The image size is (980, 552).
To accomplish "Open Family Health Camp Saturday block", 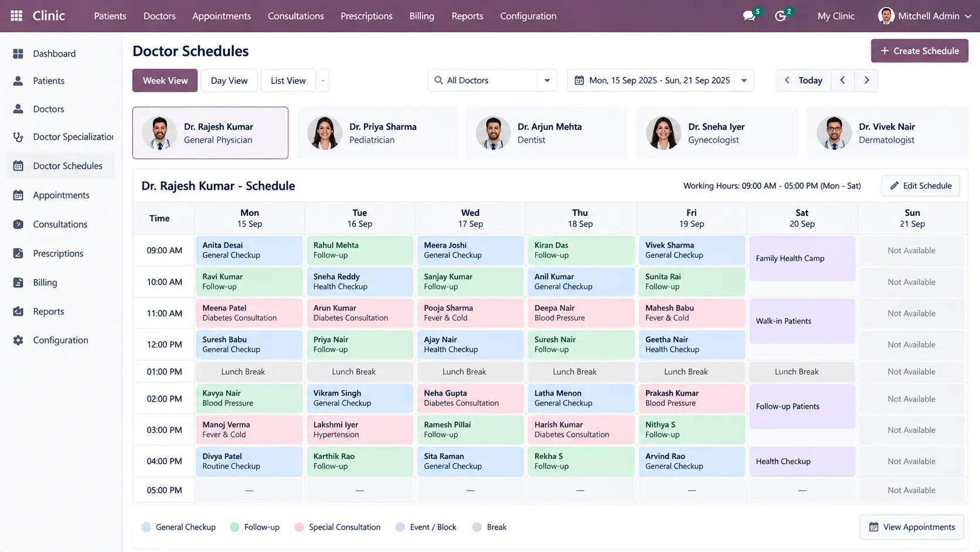I will pos(802,258).
